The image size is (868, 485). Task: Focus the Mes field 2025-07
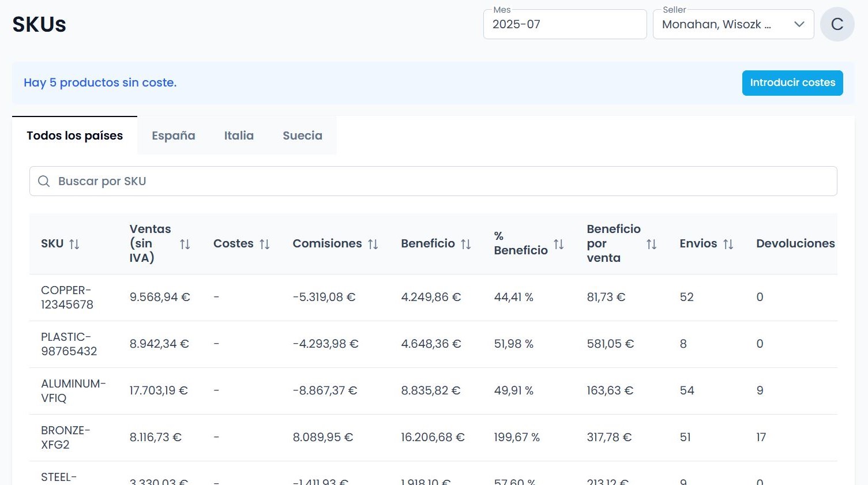(565, 24)
